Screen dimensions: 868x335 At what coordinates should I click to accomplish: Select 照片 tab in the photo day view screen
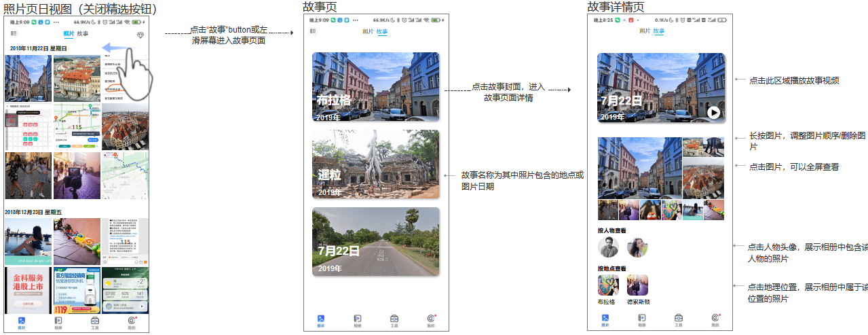[x=69, y=33]
